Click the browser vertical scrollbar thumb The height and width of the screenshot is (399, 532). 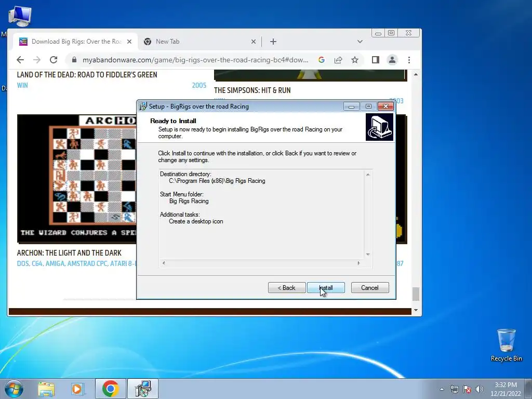point(416,294)
